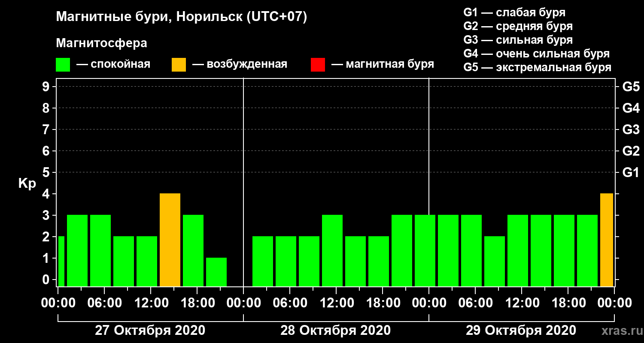The image size is (644, 343).
Task: Click the '18:00' time label for 27 October
Action: click(x=197, y=303)
